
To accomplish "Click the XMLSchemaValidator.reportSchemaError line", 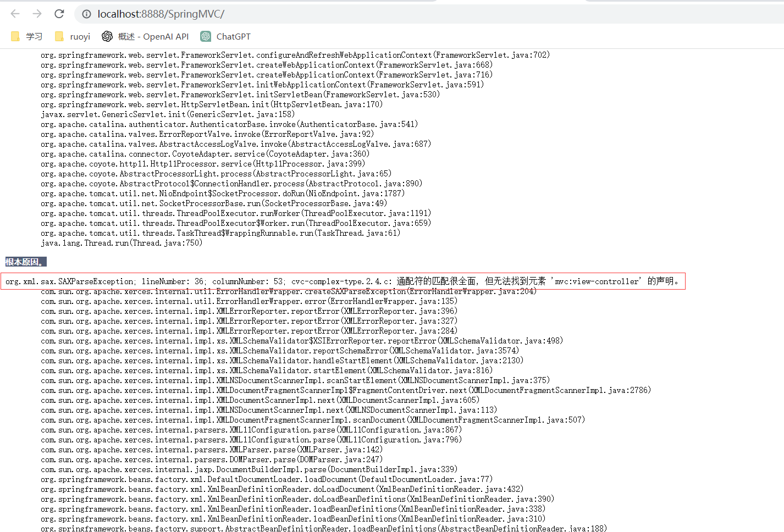I will click(x=280, y=351).
